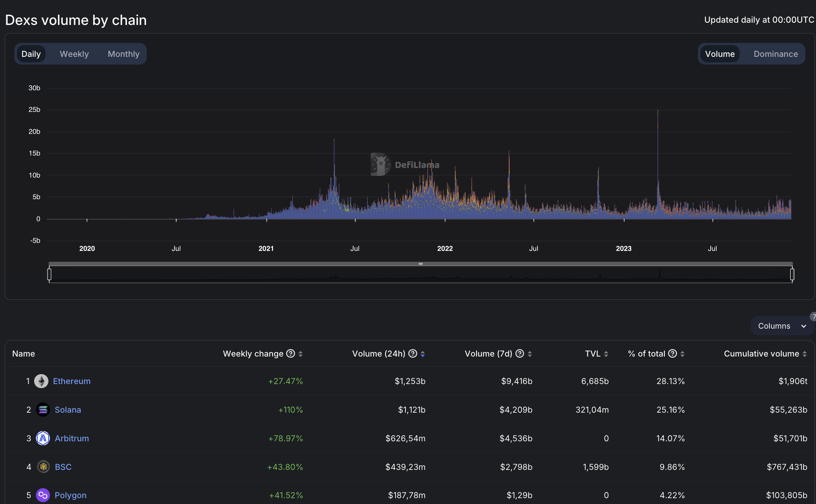Click Solana weekly change +110%
The height and width of the screenshot is (504, 816).
pos(291,410)
